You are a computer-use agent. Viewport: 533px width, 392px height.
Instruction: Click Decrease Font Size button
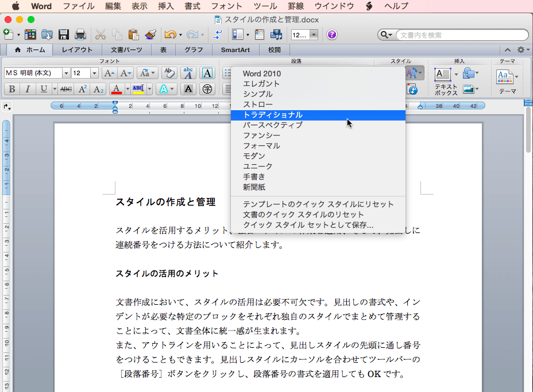pos(125,73)
